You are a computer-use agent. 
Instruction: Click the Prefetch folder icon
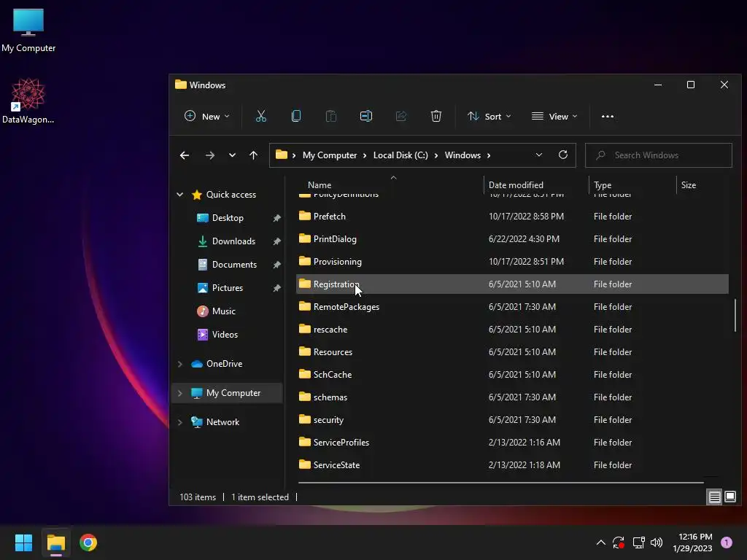pyautogui.click(x=305, y=216)
